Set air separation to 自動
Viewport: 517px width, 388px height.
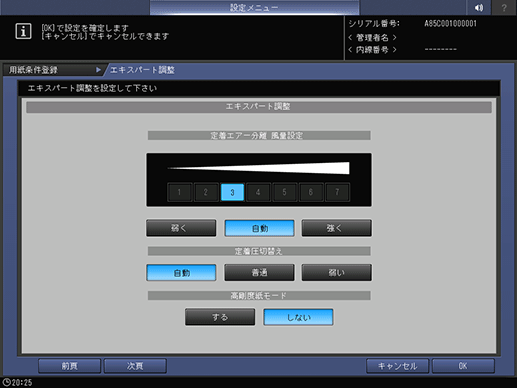259,228
